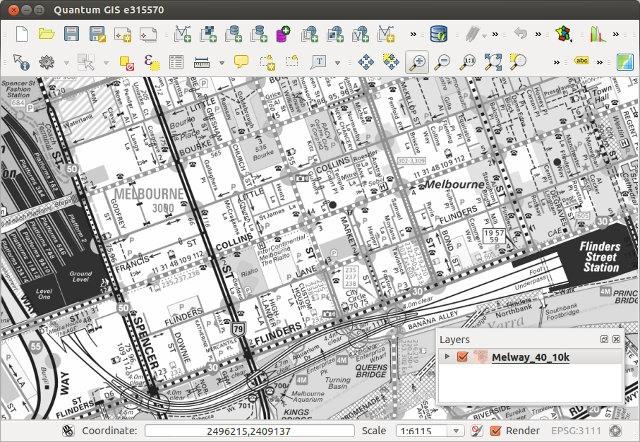Zoom to selection

(518, 62)
